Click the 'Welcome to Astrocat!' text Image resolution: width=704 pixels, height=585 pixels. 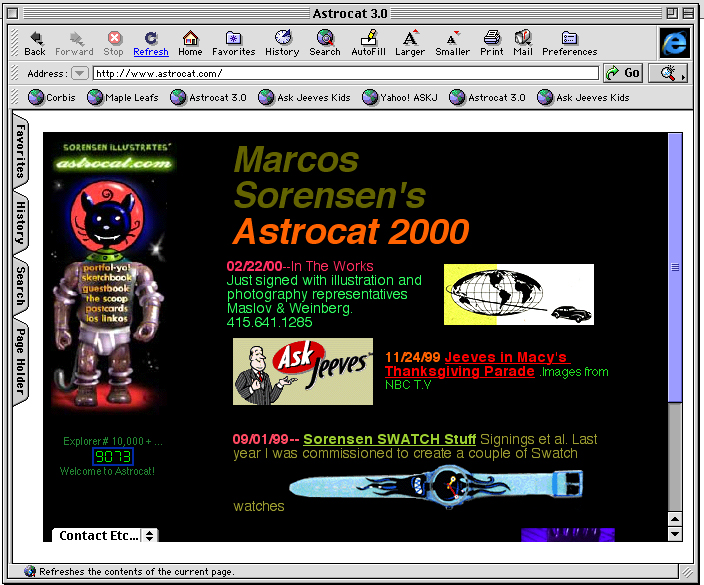click(x=107, y=471)
